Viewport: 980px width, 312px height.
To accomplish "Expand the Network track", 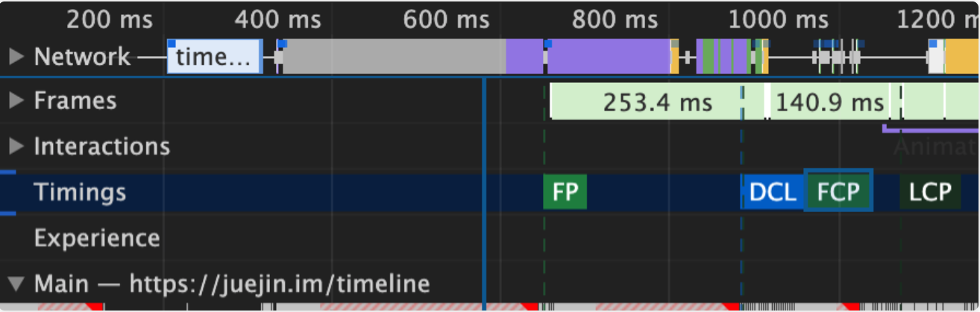I will tap(16, 56).
